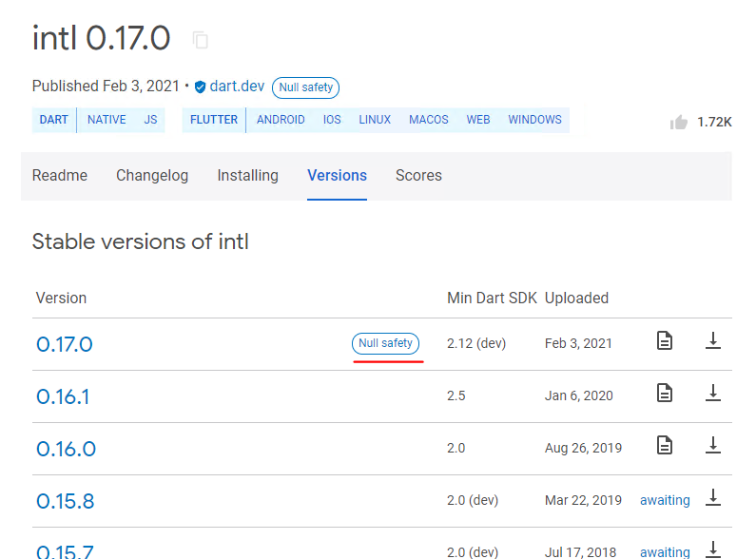Click the Jul 17, 2018 upload date
The image size is (756, 559).
(x=580, y=552)
